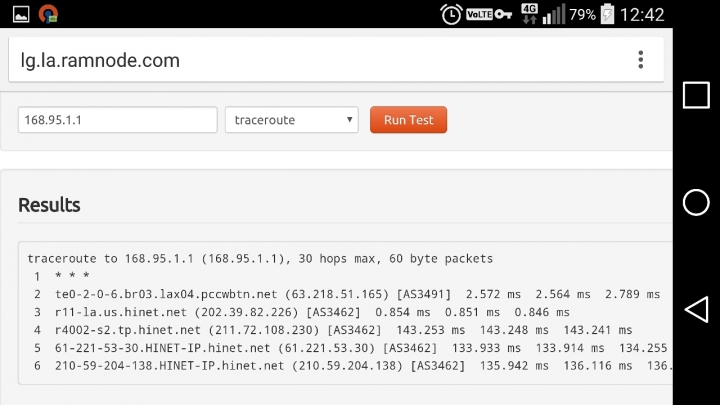Viewport: 720px width, 405px height.
Task: Tap the traceroute output header line
Action: 260,259
